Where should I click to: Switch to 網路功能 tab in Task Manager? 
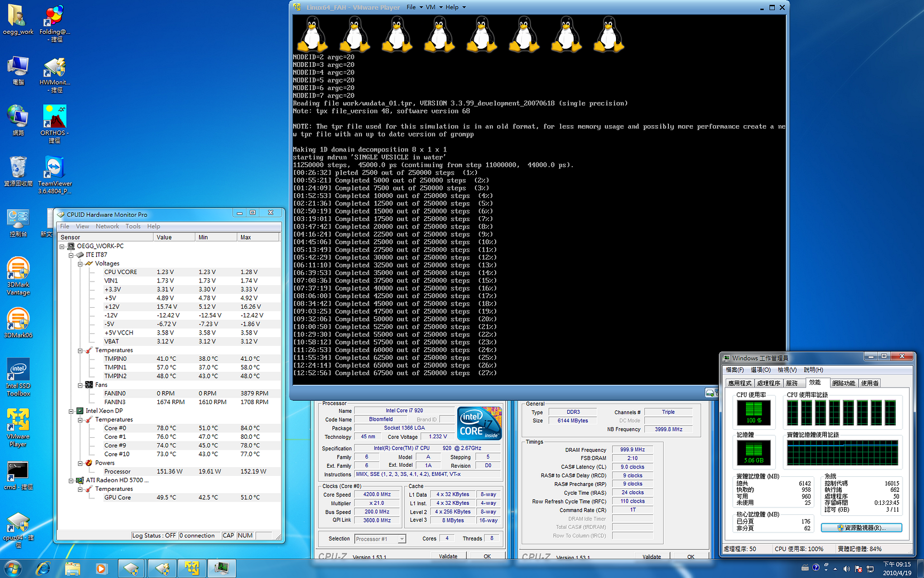tap(844, 383)
